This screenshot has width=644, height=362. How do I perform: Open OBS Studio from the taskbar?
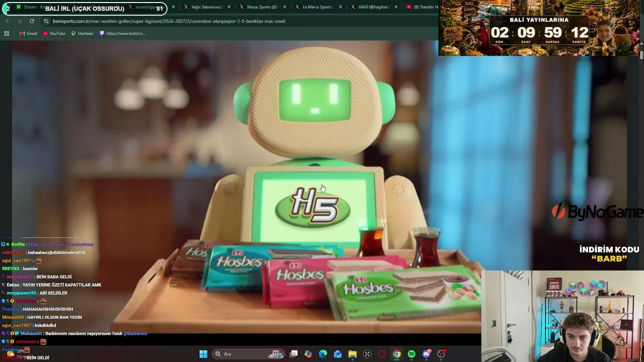[x=441, y=354]
